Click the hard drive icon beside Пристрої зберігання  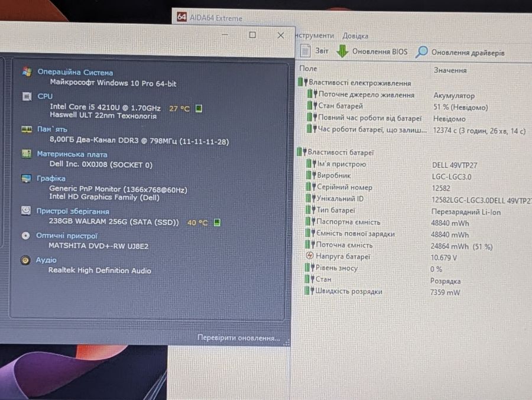pos(26,211)
